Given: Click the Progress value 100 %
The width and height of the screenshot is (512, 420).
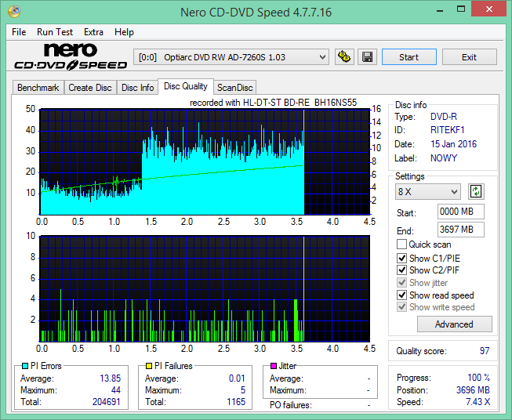Looking at the screenshot, I should [479, 378].
